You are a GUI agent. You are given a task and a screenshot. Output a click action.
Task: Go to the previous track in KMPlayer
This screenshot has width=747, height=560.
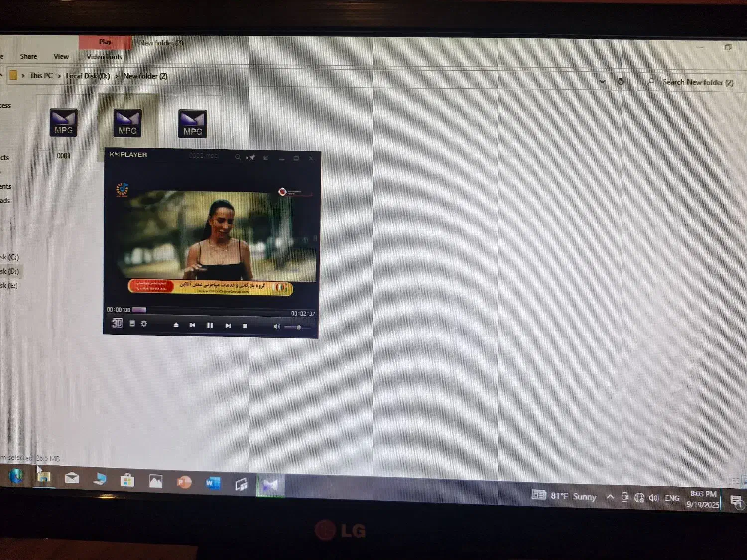pyautogui.click(x=192, y=325)
